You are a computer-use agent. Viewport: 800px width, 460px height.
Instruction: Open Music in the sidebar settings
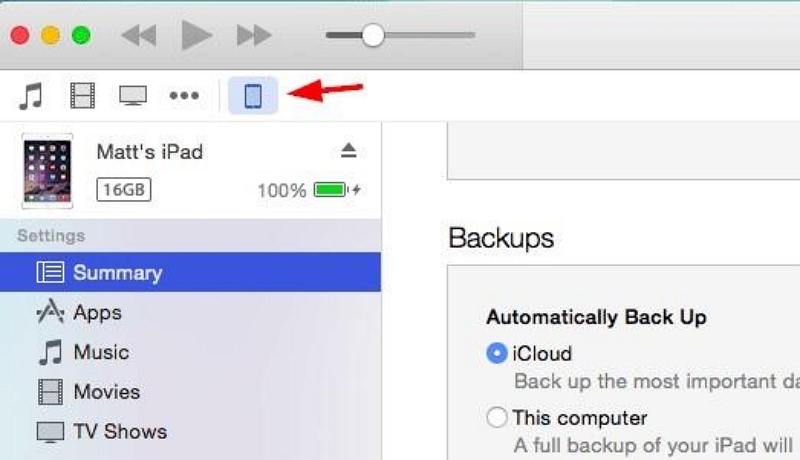click(x=100, y=352)
